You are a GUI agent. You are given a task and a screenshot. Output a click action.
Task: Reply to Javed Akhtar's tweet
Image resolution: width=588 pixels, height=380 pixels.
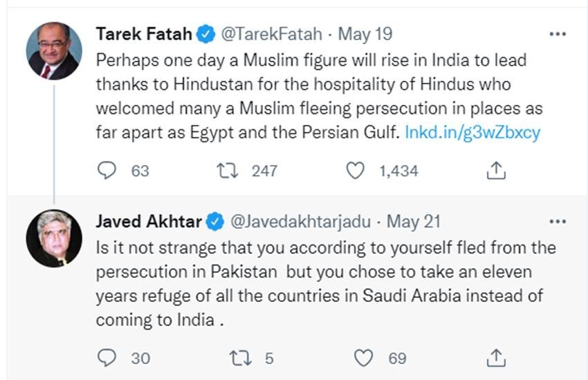point(107,358)
